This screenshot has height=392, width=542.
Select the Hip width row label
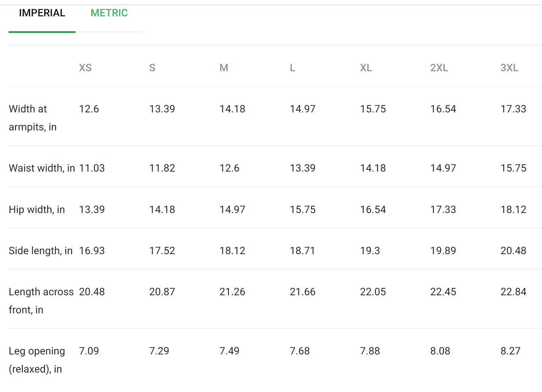(x=37, y=209)
